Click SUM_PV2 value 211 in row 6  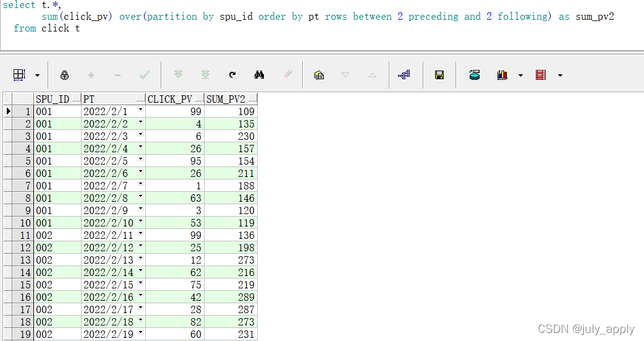(x=231, y=173)
